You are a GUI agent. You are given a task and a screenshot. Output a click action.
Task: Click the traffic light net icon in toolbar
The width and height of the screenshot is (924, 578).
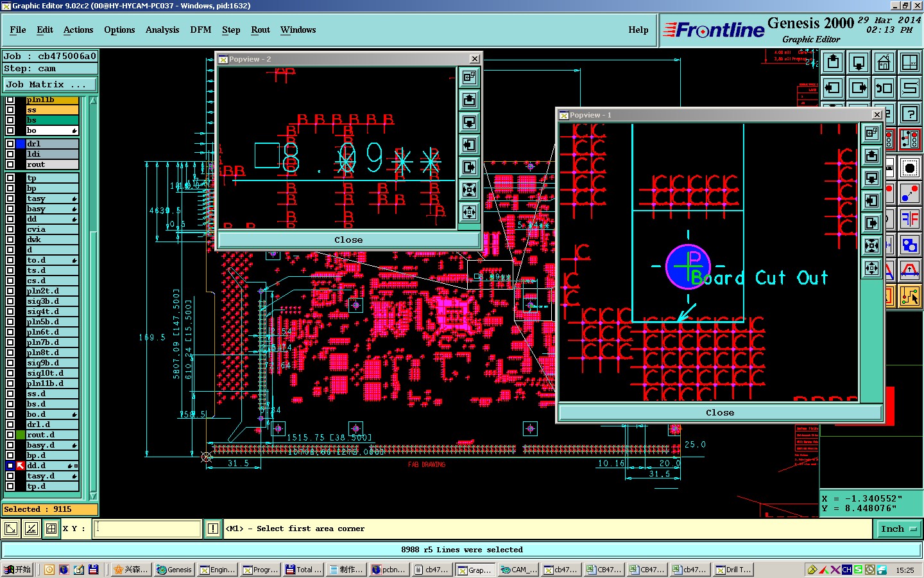point(910,139)
